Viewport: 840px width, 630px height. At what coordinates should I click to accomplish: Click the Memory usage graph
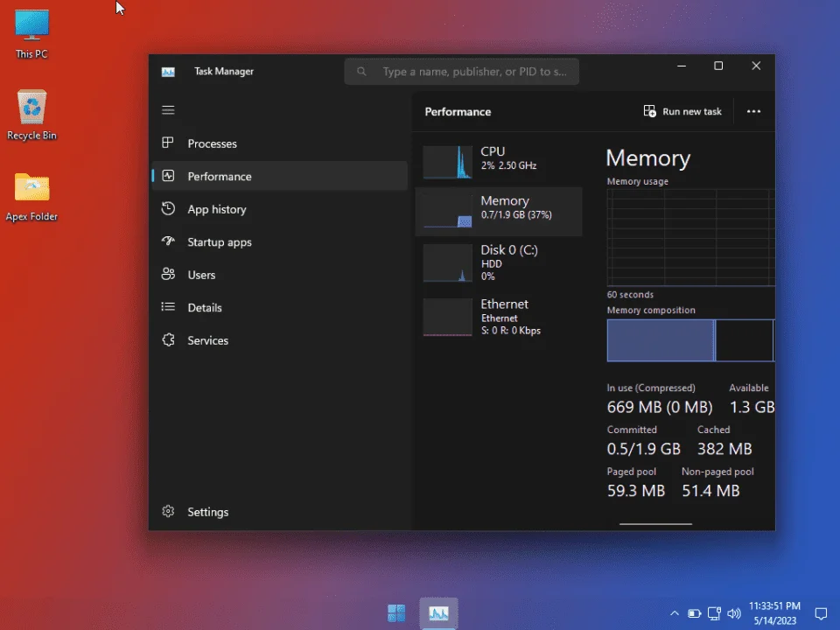(x=690, y=238)
